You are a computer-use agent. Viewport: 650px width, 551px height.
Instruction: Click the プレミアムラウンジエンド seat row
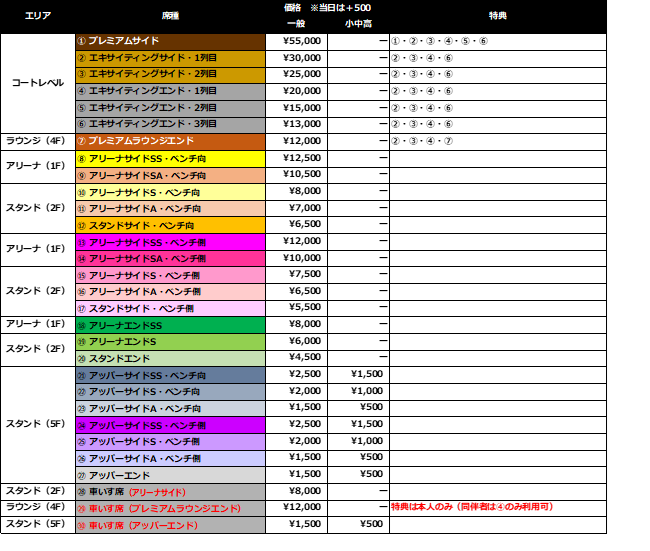pyautogui.click(x=170, y=142)
